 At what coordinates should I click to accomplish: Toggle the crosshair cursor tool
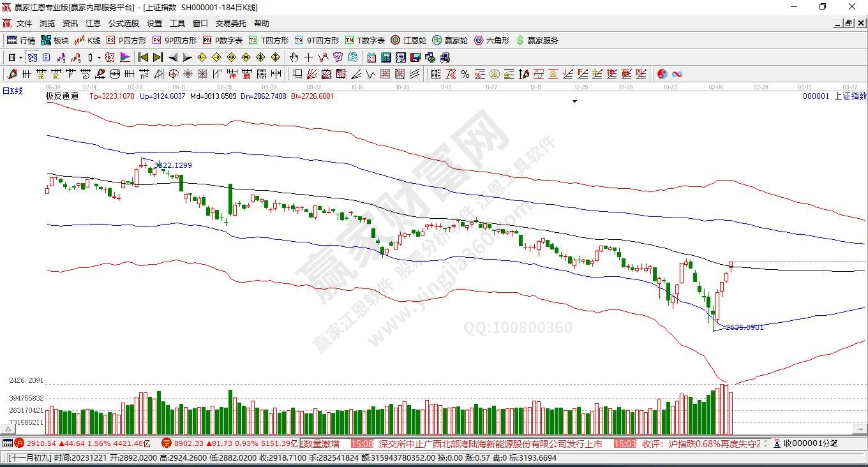(308, 57)
